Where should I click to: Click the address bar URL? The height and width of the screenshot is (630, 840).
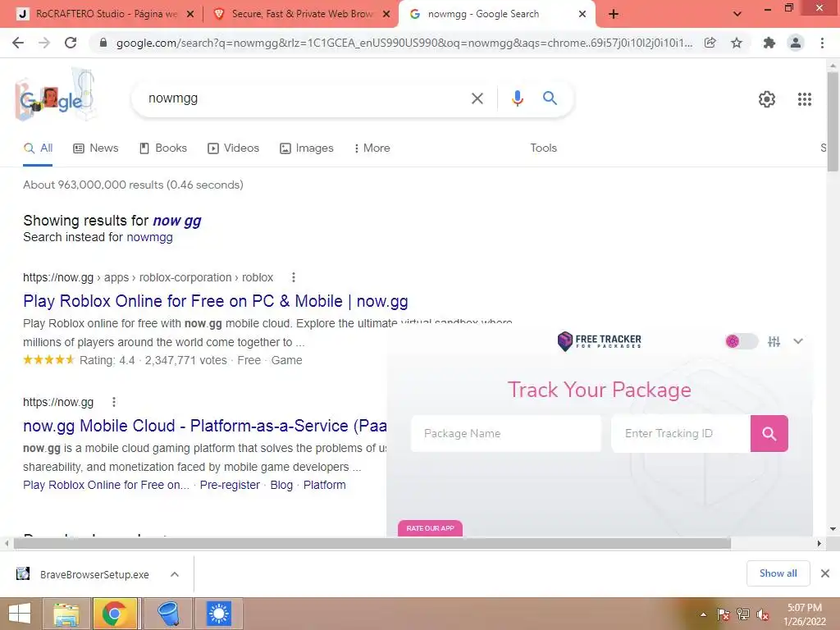pos(404,43)
